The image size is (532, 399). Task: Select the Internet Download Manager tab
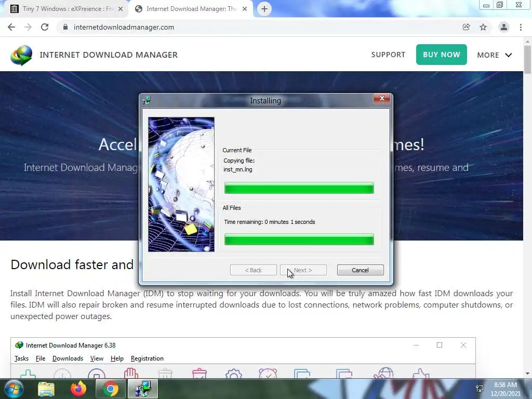tap(190, 9)
